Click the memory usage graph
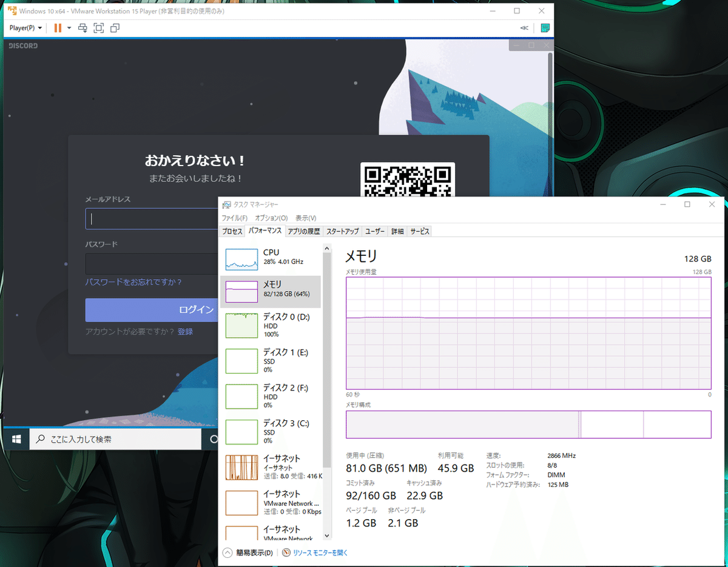Image resolution: width=728 pixels, height=567 pixels. tap(528, 333)
